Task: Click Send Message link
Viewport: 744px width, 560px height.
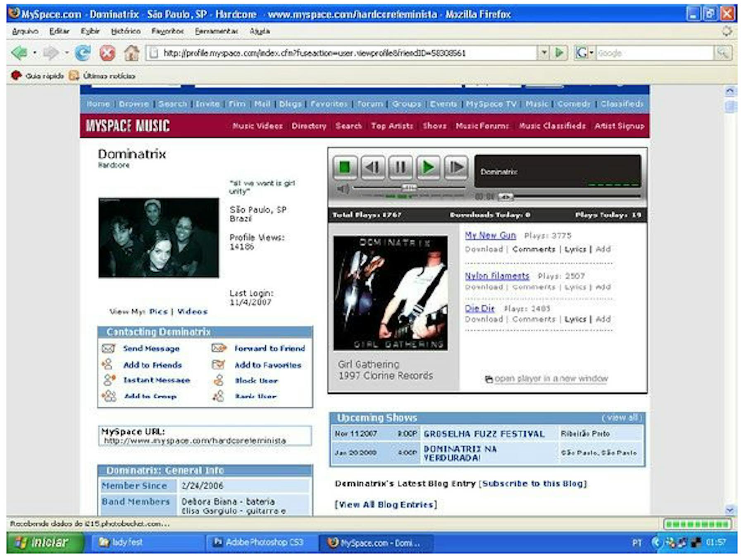Action: click(x=151, y=348)
